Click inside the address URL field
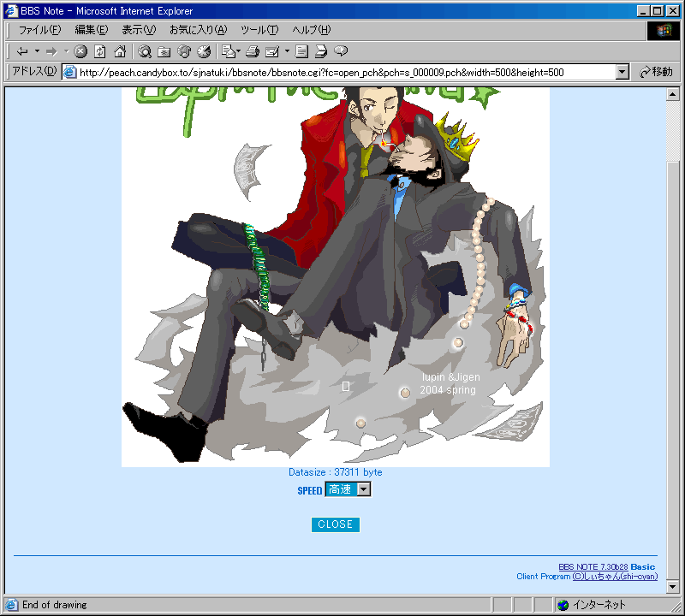Viewport: 685px width, 616px height. pos(346,72)
